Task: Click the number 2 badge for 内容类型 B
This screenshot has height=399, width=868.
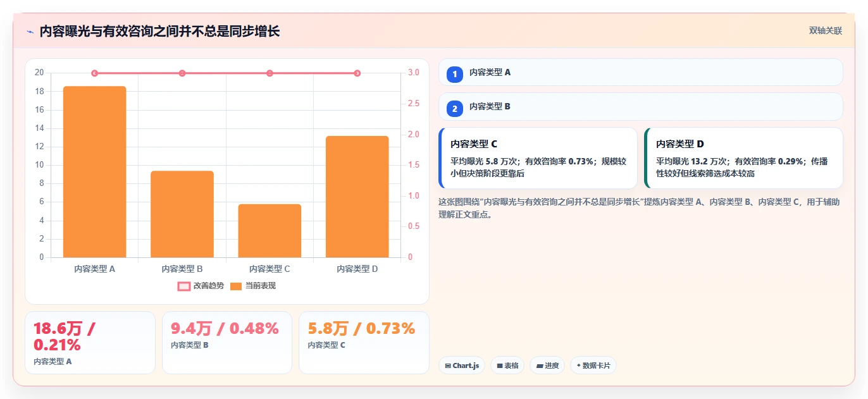Action: [x=454, y=108]
